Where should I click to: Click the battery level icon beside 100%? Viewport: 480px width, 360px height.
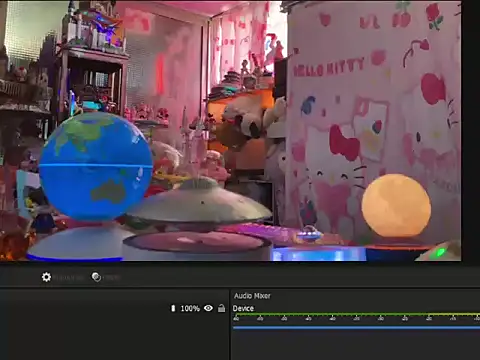[x=173, y=308]
